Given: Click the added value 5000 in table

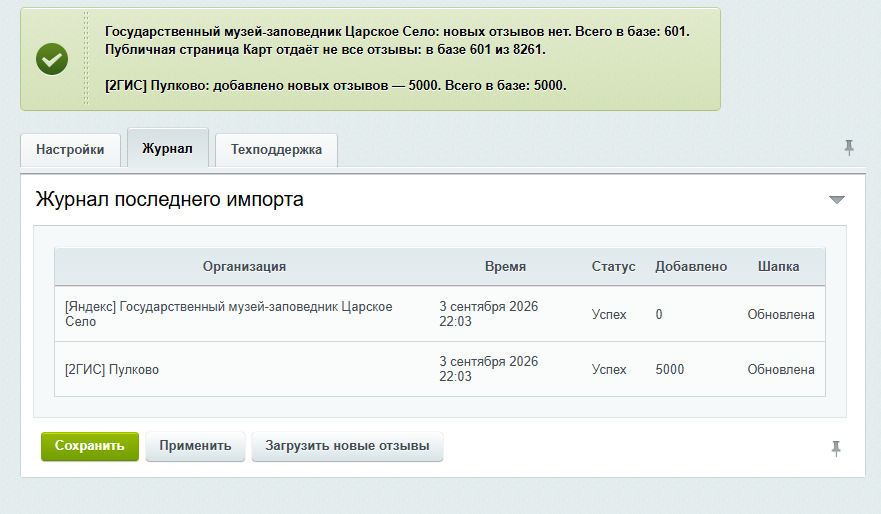Looking at the screenshot, I should 669,370.
